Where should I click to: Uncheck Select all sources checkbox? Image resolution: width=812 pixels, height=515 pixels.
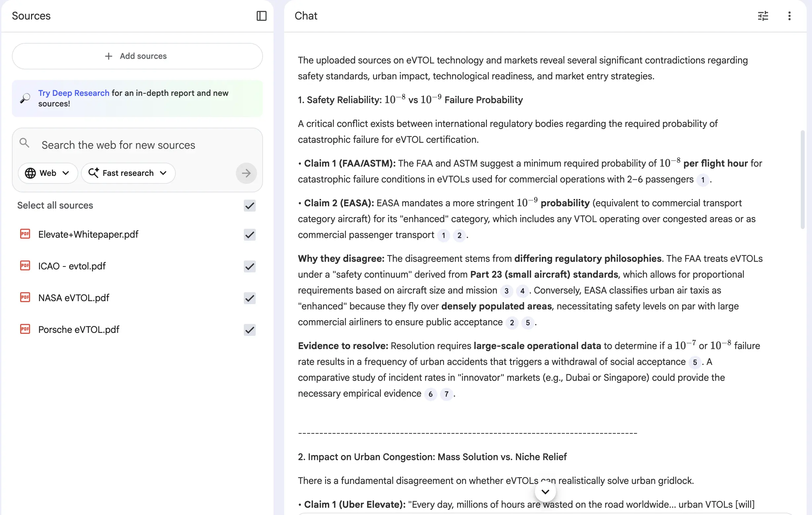249,206
